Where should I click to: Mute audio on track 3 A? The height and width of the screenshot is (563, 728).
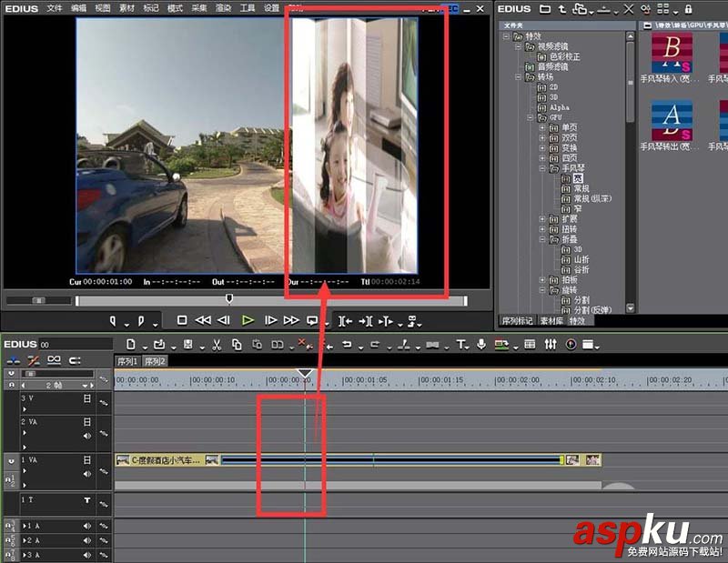(86, 555)
